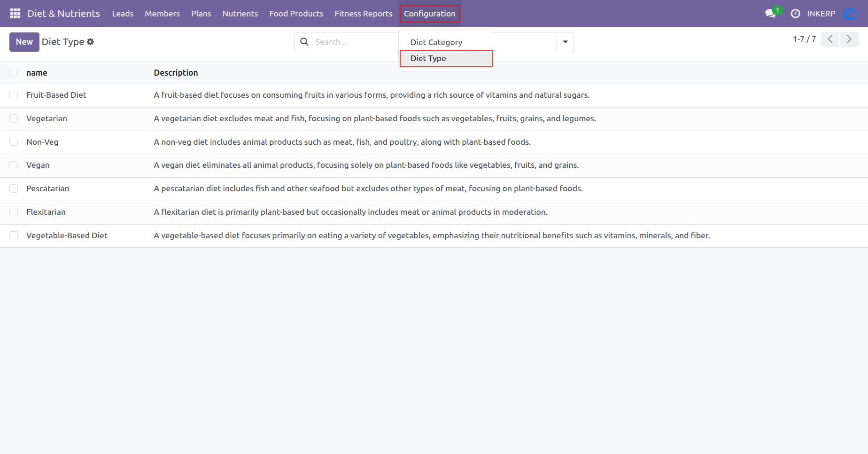Click the 'A vegetarian diet excludes' description
The image size is (868, 454).
tap(375, 118)
